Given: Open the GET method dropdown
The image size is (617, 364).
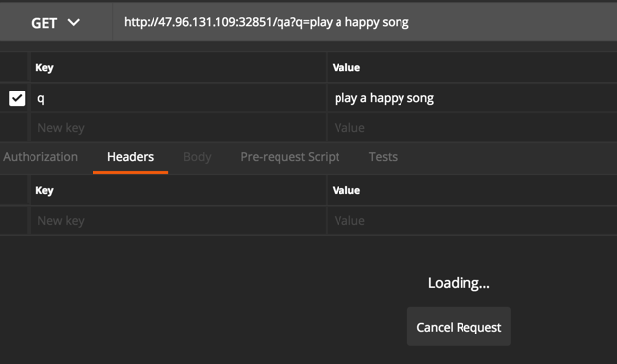Looking at the screenshot, I should coord(55,23).
